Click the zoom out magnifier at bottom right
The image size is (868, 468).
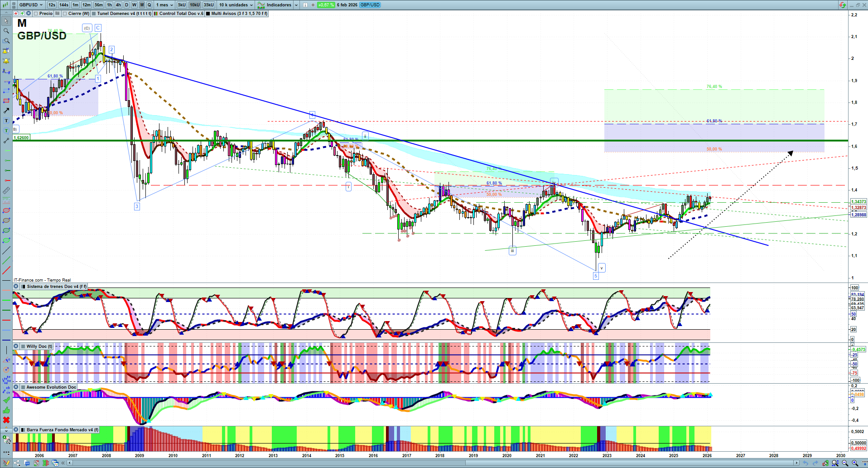click(845, 463)
